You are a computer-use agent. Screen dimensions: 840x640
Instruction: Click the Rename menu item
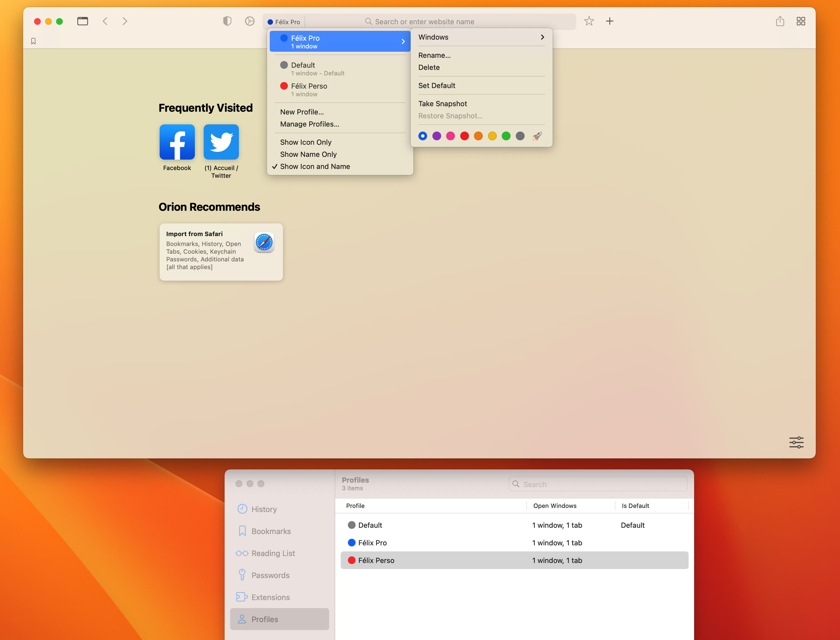(x=434, y=55)
